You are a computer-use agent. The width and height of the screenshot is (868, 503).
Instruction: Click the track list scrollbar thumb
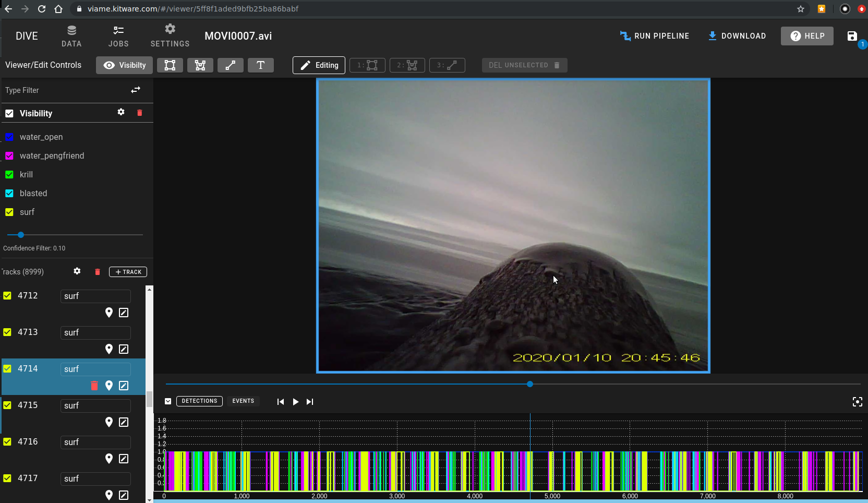pyautogui.click(x=149, y=399)
